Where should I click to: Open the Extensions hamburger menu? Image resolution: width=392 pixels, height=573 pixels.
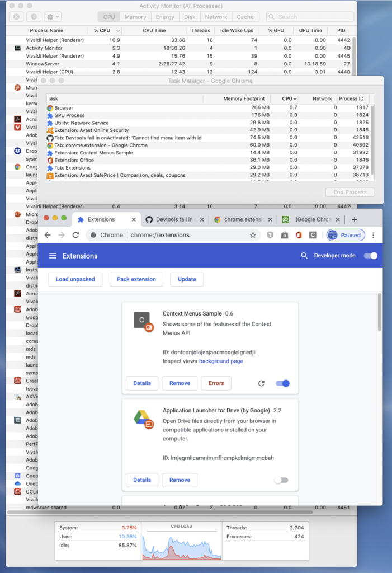[53, 256]
